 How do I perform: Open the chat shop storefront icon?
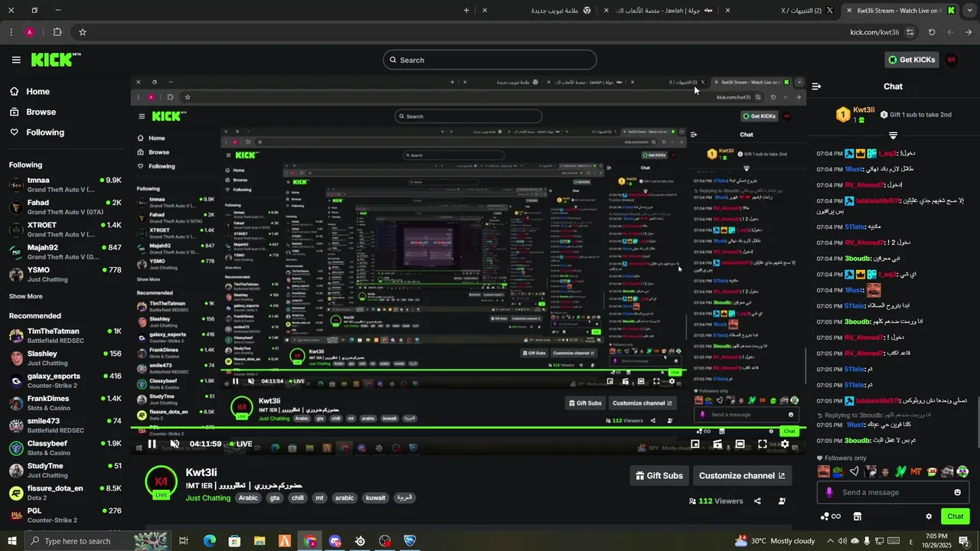(857, 517)
